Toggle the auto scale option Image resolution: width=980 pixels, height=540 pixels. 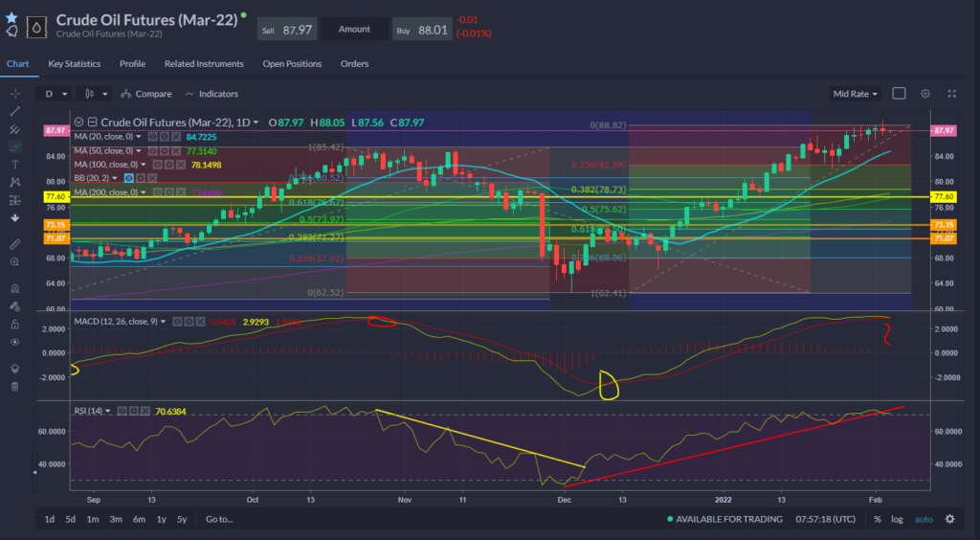click(923, 519)
